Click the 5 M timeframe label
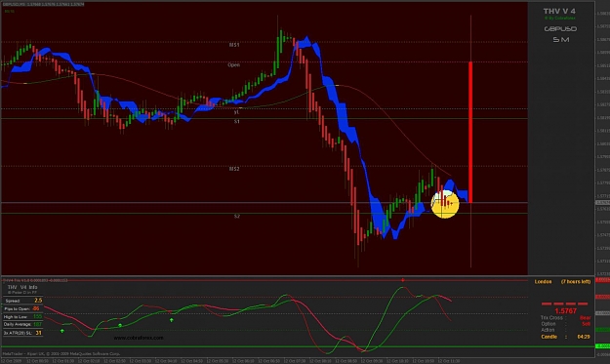Screen dimensions: 610x364 [x=561, y=39]
